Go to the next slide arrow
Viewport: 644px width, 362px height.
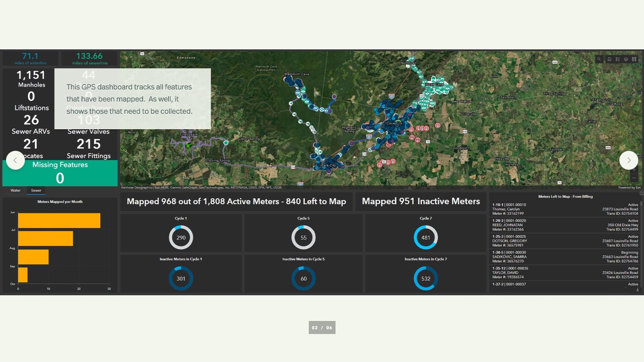pyautogui.click(x=629, y=160)
